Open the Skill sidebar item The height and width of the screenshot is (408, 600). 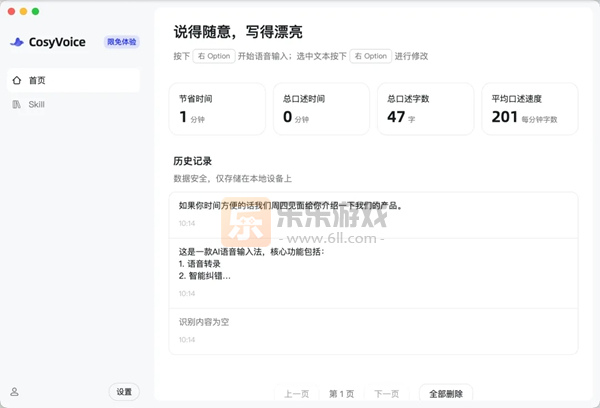[x=73, y=104]
